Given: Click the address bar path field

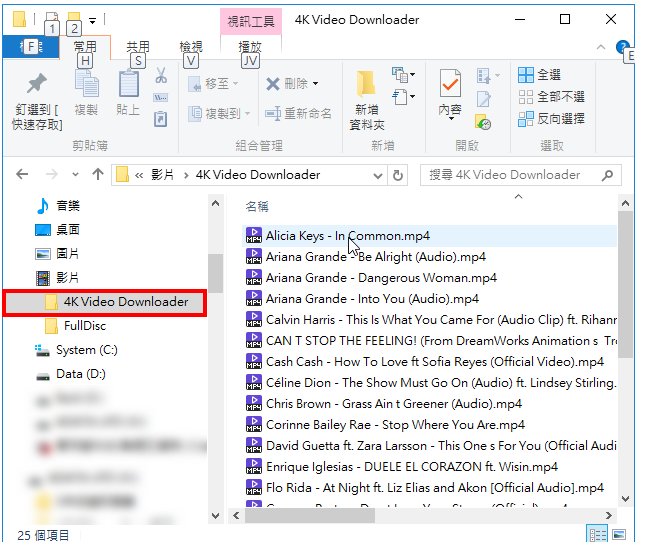Looking at the screenshot, I should point(249,175).
